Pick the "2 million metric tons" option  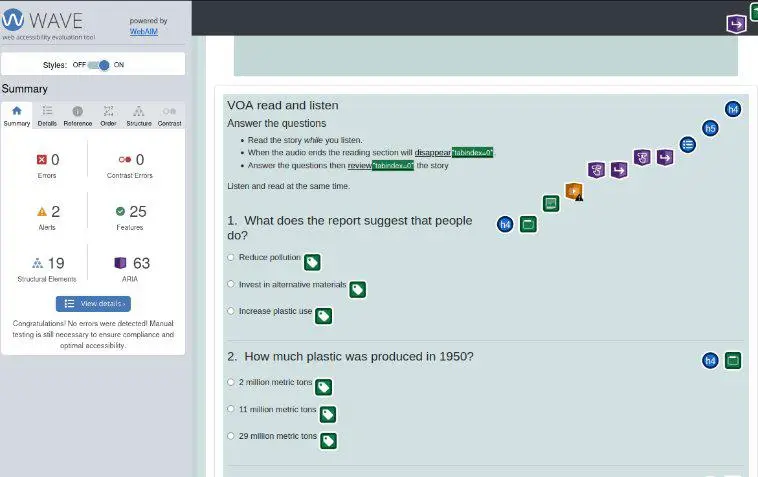[231, 382]
